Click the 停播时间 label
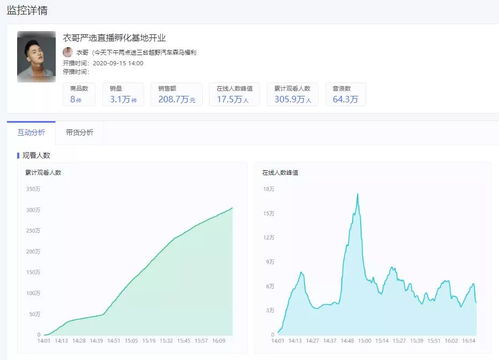This screenshot has width=499, height=360. tap(75, 72)
